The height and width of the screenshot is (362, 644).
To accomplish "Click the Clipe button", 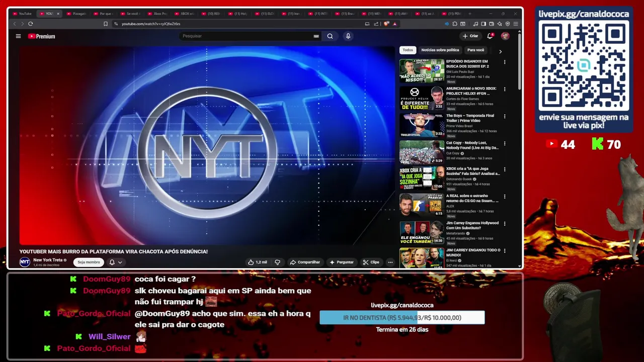I will pos(371,262).
